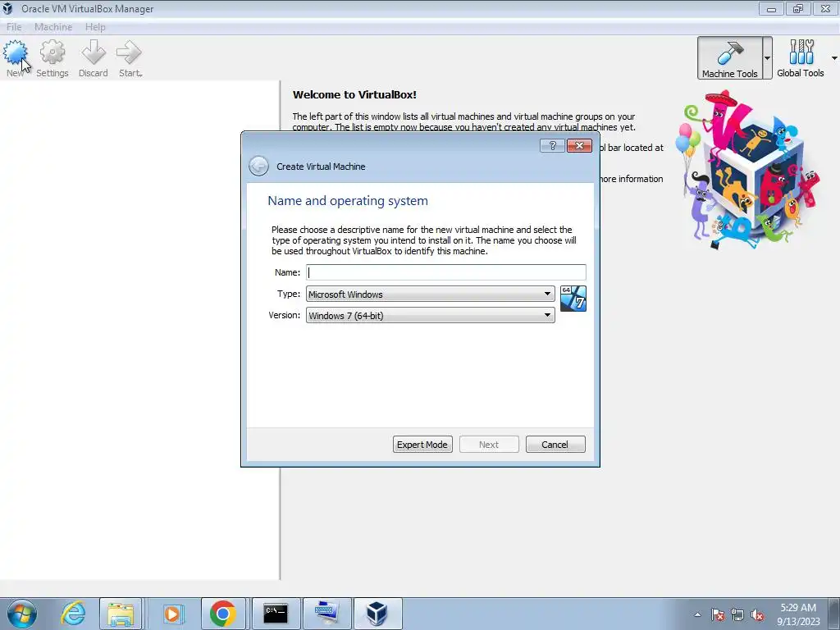Expand the Global Tools dropdown arrow

(834, 58)
